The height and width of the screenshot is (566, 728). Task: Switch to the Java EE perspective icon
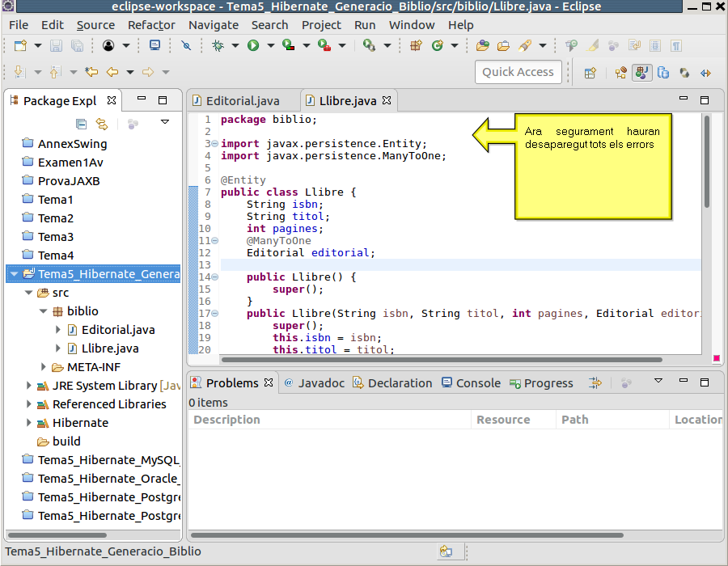click(x=620, y=73)
